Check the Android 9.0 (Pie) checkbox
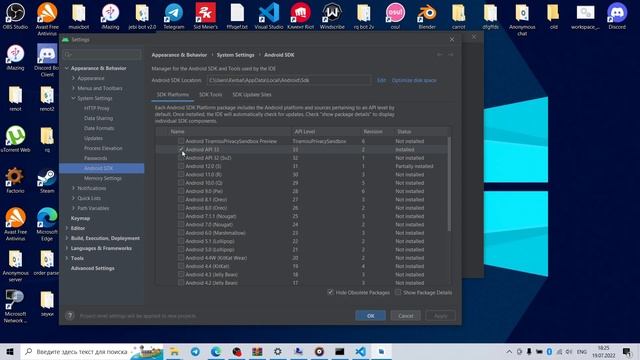The image size is (640, 360). [x=181, y=191]
